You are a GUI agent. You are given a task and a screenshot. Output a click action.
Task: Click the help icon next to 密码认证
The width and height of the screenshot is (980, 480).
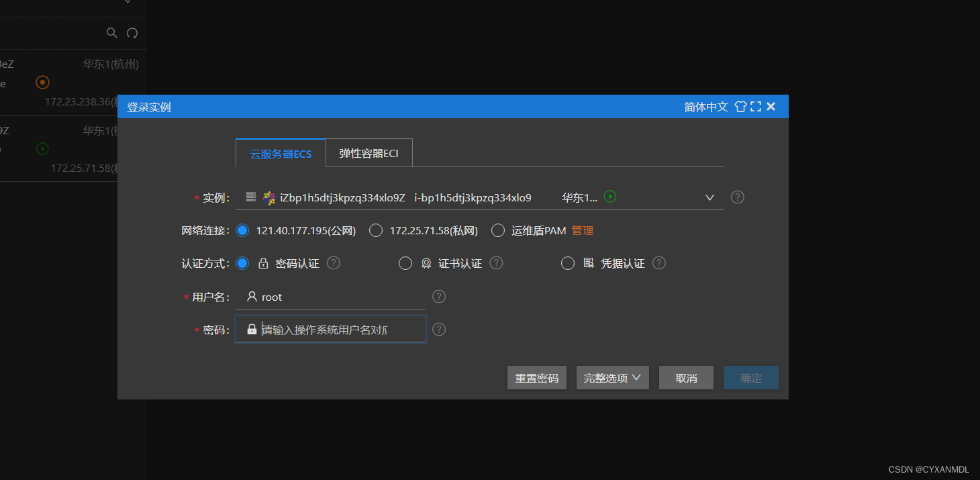click(x=334, y=263)
